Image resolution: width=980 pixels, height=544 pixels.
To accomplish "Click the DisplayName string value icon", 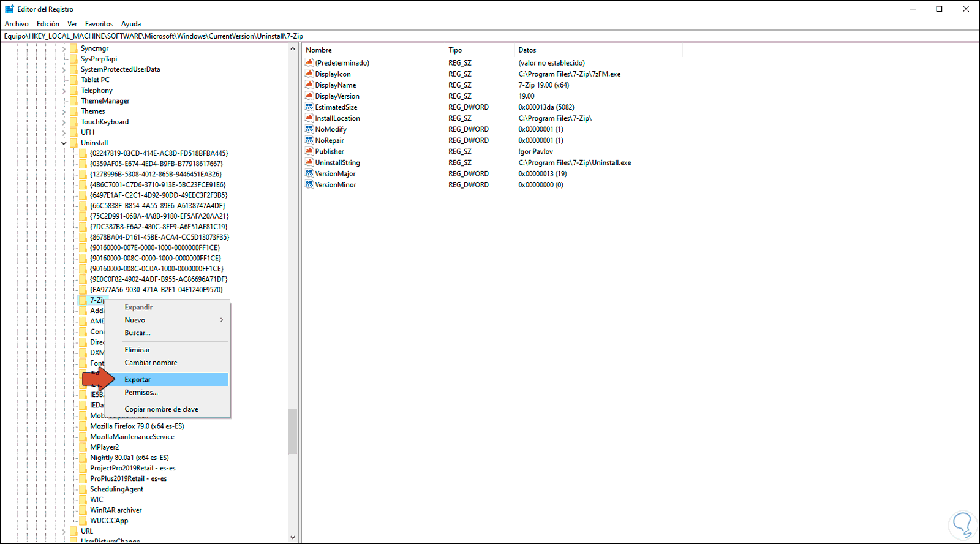I will click(x=309, y=85).
